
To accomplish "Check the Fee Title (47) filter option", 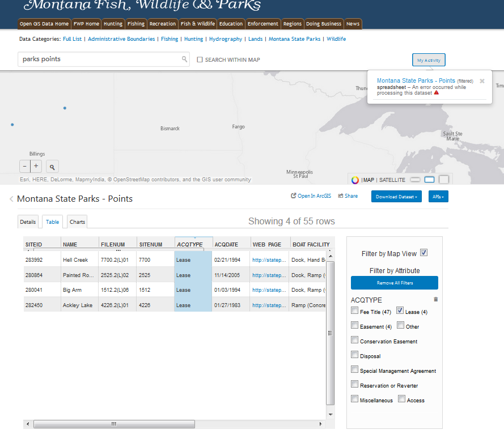I will [x=354, y=311].
